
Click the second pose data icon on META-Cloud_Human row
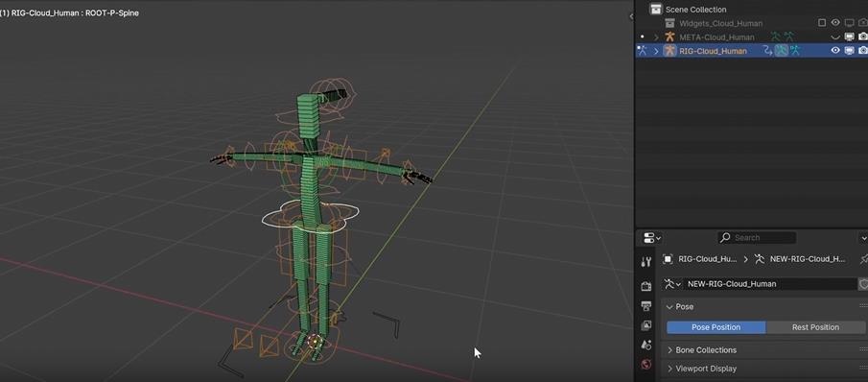789,37
